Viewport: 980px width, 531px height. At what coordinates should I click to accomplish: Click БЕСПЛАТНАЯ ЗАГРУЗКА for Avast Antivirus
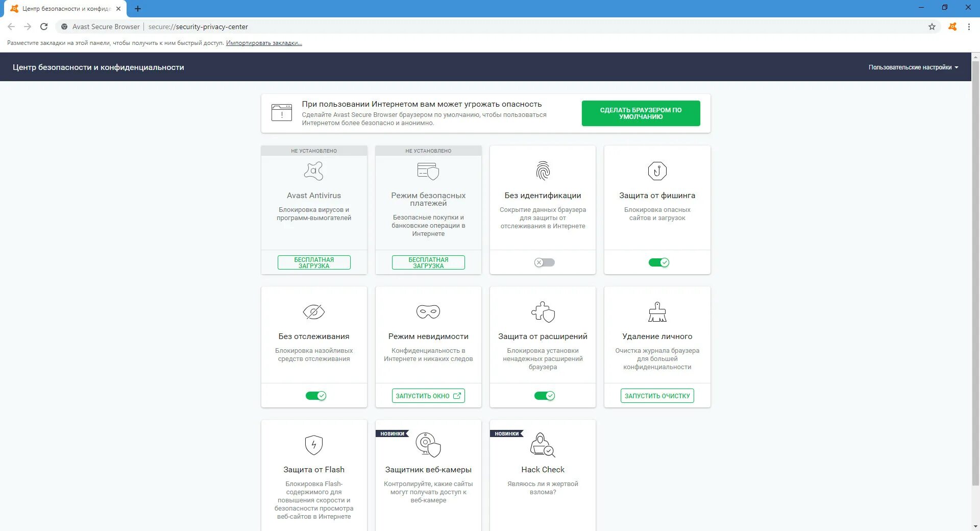tap(314, 262)
